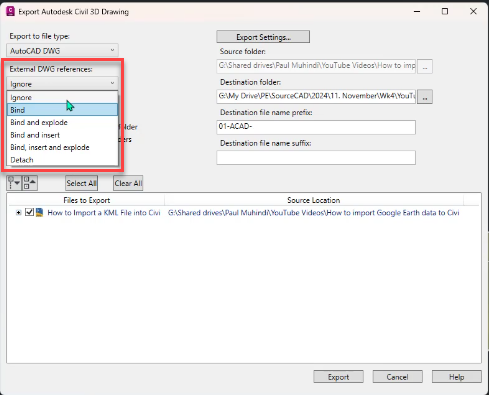Screen dimensions: 489x395
Task: Browse for Destination folder
Action: pos(425,97)
